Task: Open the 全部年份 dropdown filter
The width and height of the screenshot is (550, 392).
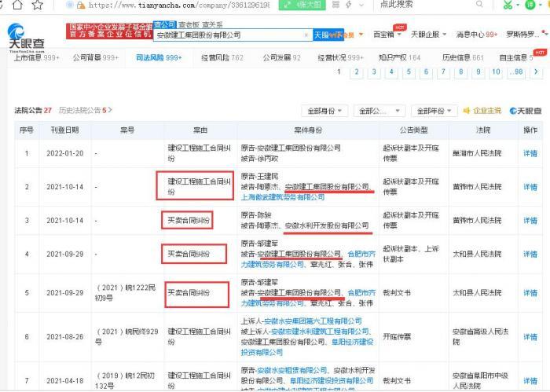Action: point(433,111)
